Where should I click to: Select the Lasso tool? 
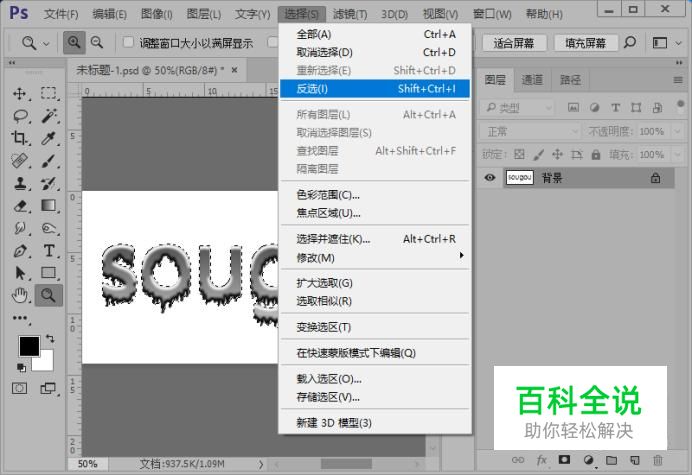(x=20, y=116)
